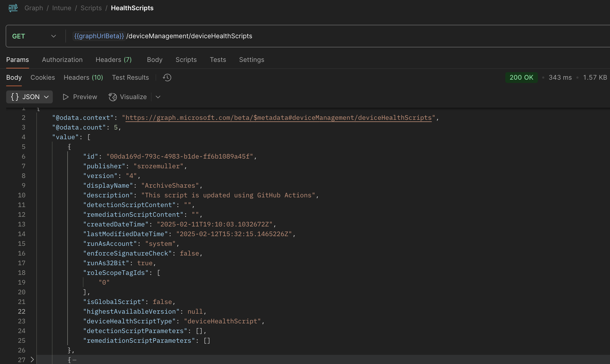Click the deviceHealthScriptType value
This screenshot has height=364, width=610.
[223, 321]
